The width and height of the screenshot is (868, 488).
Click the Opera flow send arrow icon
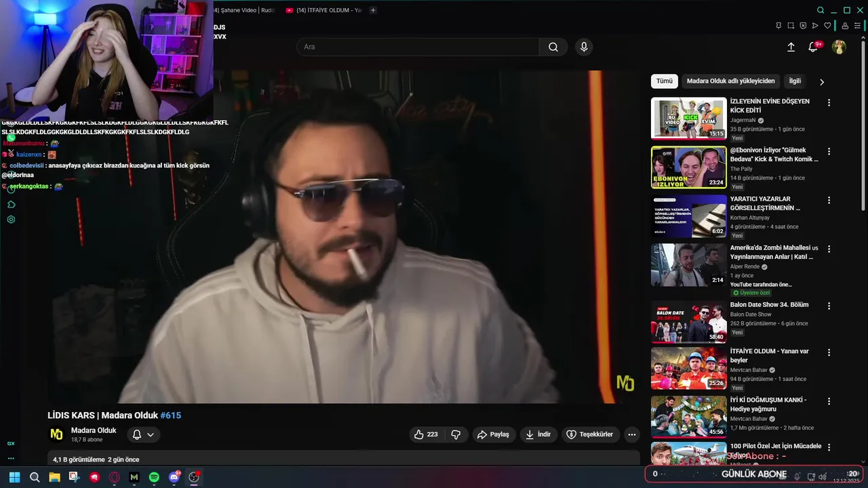[x=815, y=26]
